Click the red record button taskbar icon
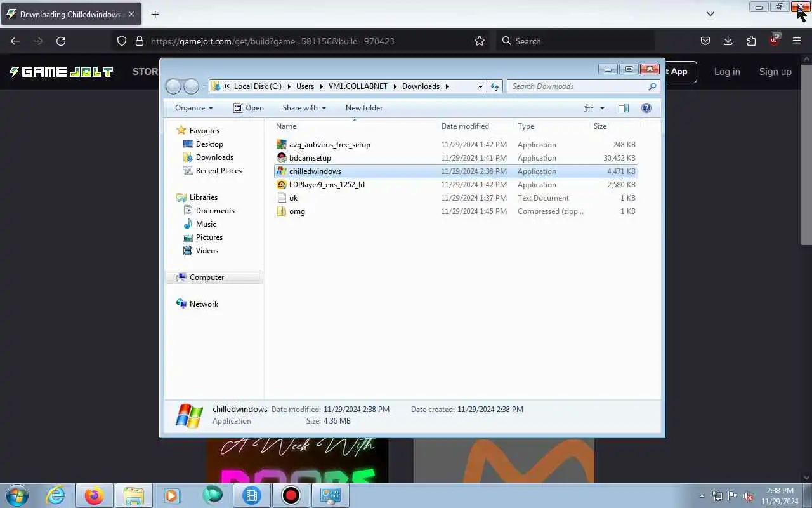The width and height of the screenshot is (812, 508). point(291,495)
